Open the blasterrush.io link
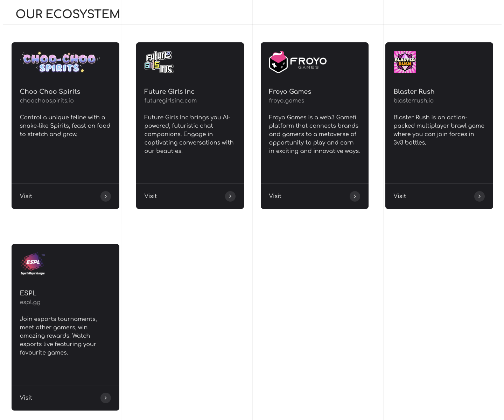The height and width of the screenshot is (420, 504). (x=414, y=100)
